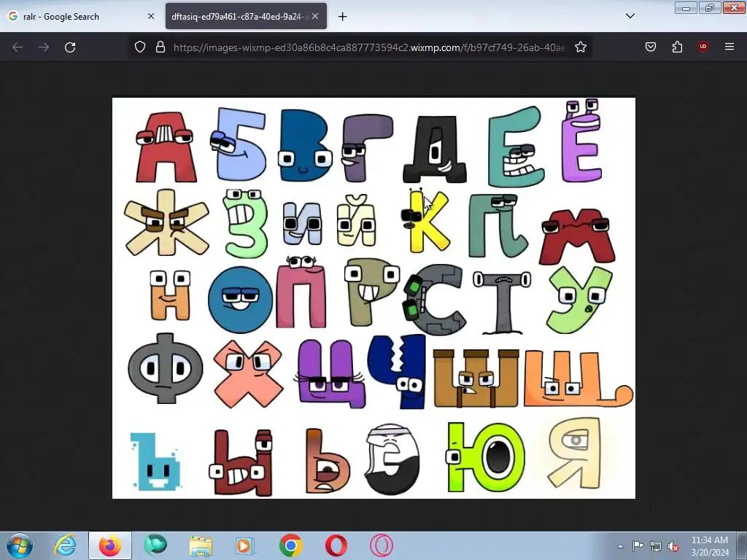Bookmark this page with the star
This screenshot has width=747, height=560.
tap(580, 47)
